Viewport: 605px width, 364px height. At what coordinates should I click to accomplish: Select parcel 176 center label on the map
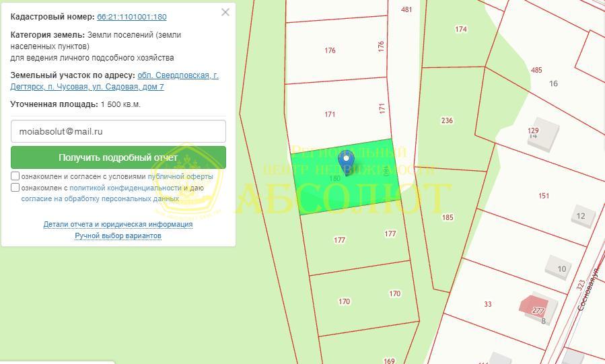coord(330,50)
